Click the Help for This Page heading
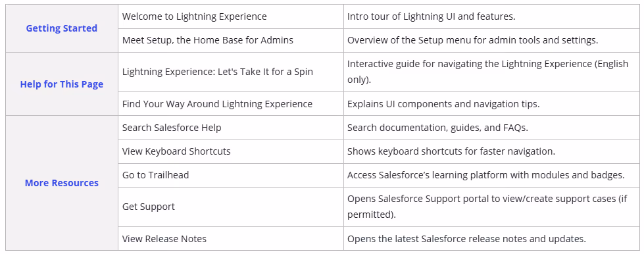The image size is (644, 254). coord(62,84)
